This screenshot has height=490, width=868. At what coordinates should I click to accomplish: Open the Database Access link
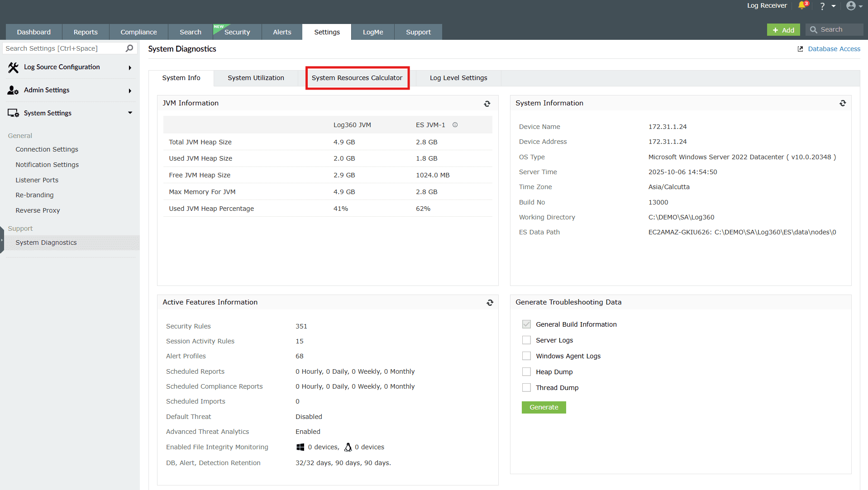pos(834,49)
